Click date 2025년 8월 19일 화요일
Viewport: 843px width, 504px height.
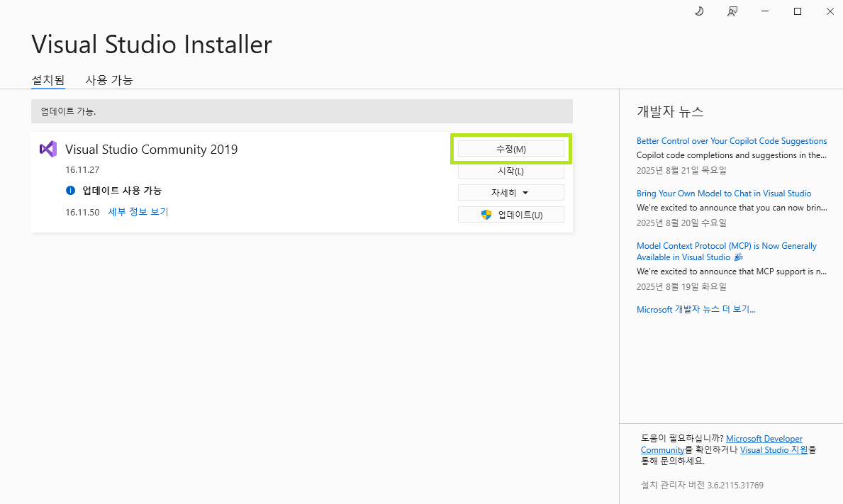pyautogui.click(x=681, y=287)
